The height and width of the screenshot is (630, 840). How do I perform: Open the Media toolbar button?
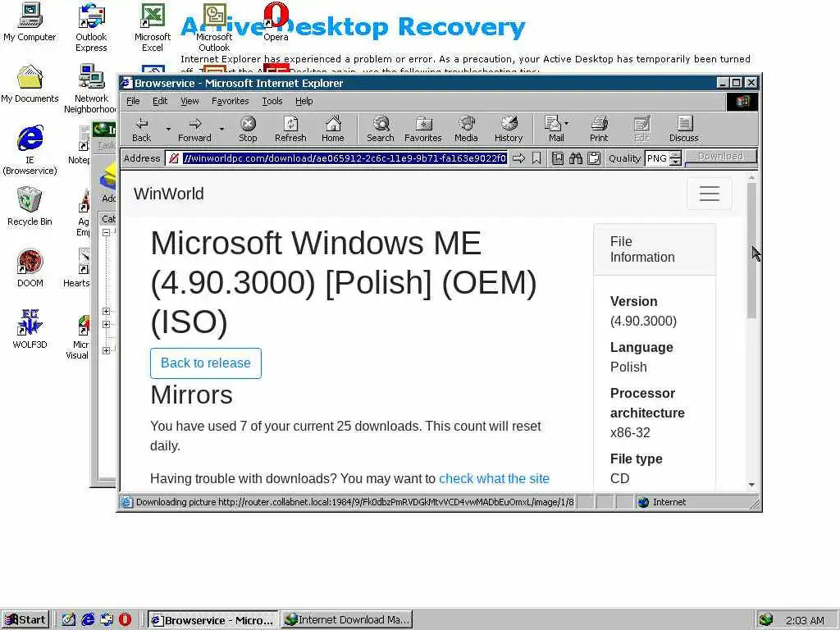pos(466,130)
